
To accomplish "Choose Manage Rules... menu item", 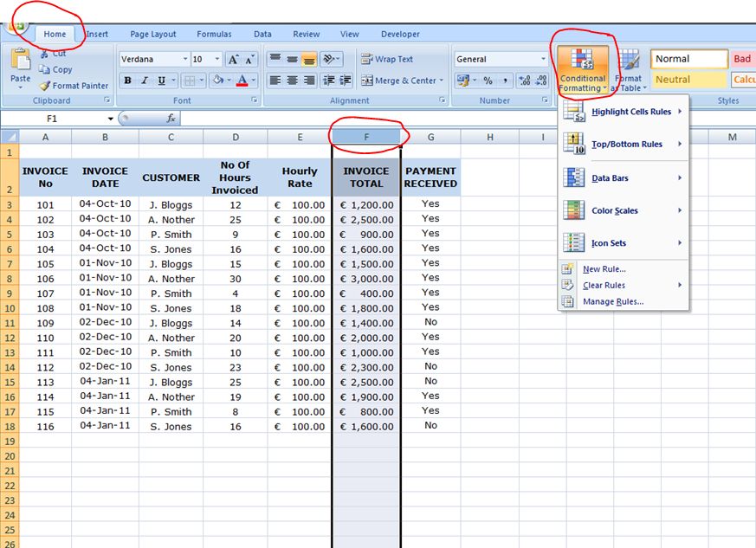I will click(x=624, y=302).
